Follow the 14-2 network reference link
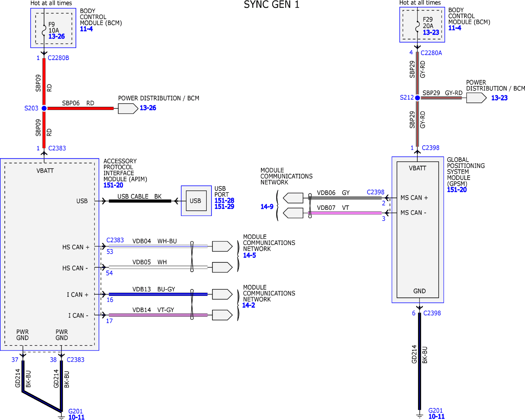The width and height of the screenshot is (525, 420). (x=248, y=305)
